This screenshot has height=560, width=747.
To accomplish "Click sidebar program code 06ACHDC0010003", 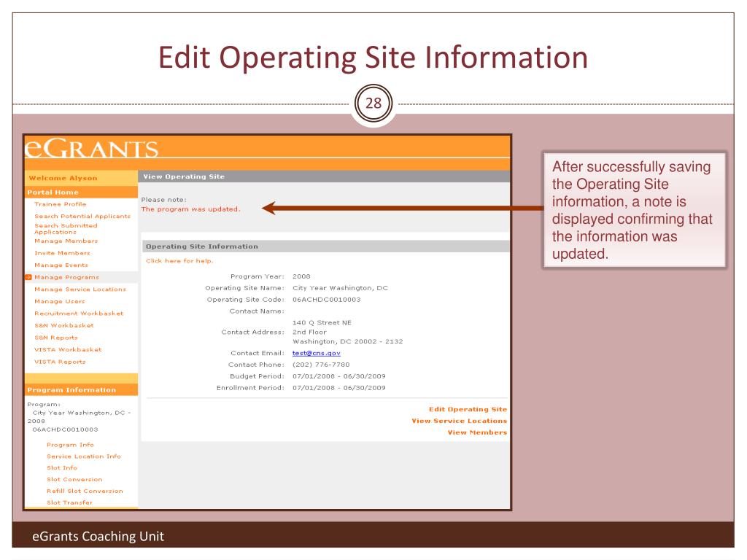I will point(65,429).
